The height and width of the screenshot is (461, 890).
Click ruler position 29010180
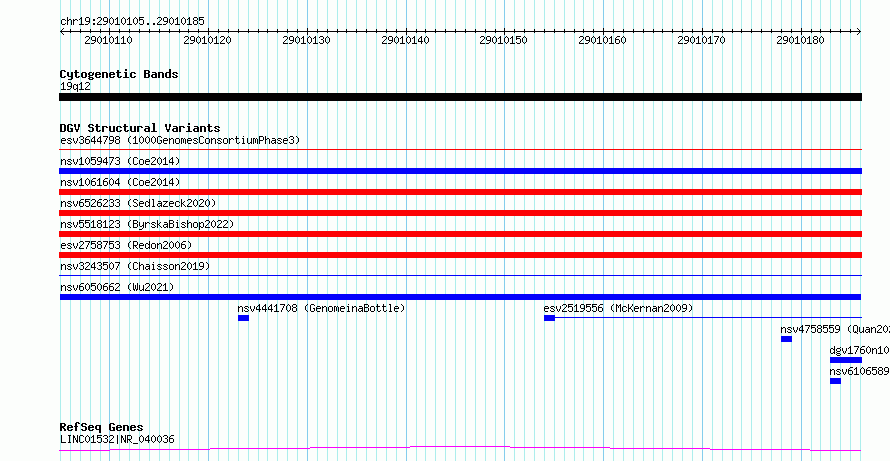(x=800, y=40)
